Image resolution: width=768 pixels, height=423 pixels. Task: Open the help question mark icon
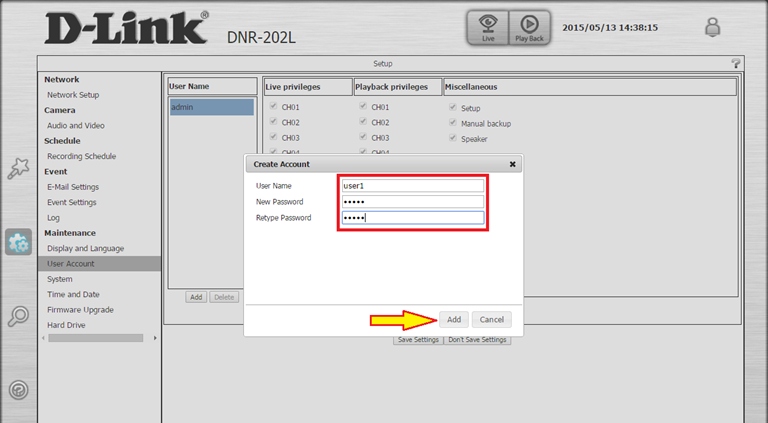click(736, 63)
